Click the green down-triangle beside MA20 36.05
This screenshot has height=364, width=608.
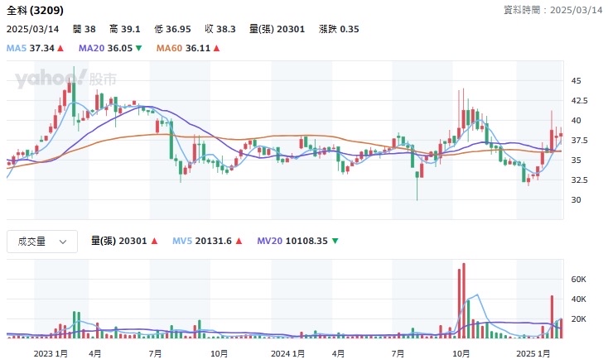pyautogui.click(x=138, y=49)
